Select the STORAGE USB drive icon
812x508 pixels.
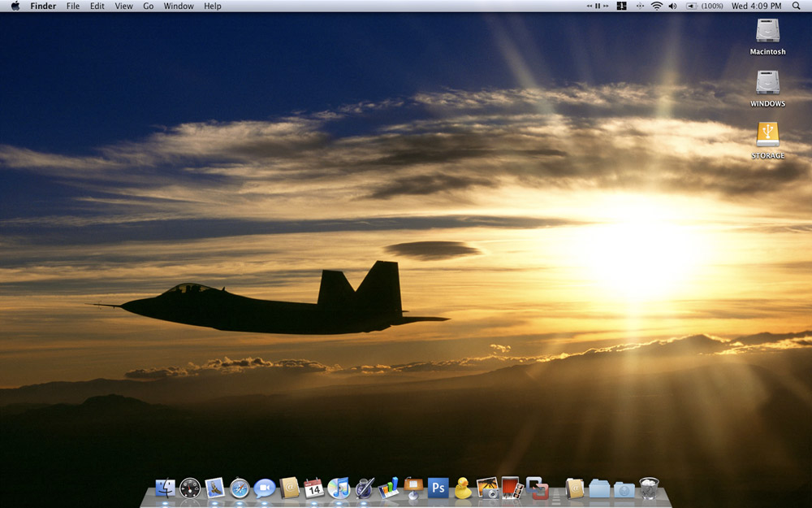(767, 134)
